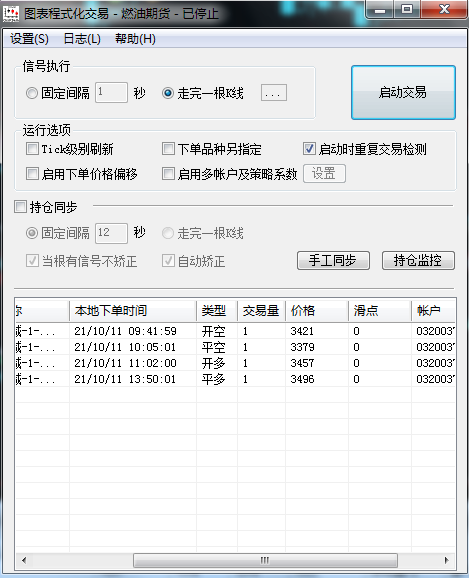Click the horizontal scrollbar left arrow
This screenshot has height=578, width=469.
[x=24, y=560]
